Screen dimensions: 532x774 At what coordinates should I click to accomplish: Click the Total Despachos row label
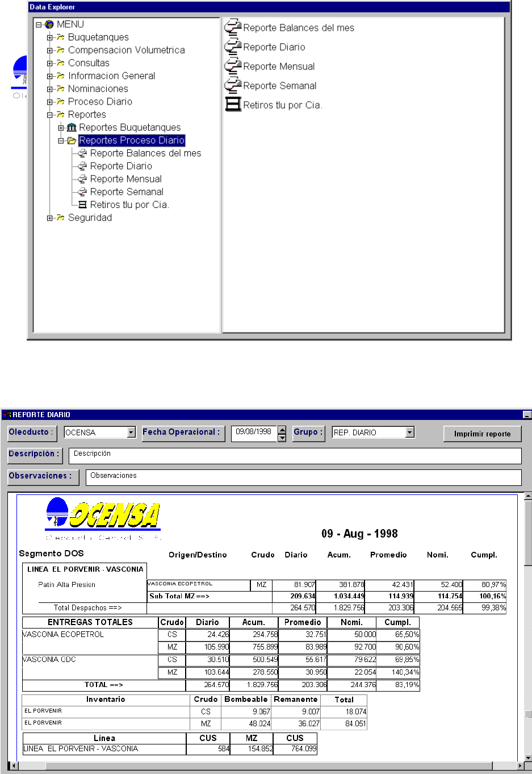point(87,608)
